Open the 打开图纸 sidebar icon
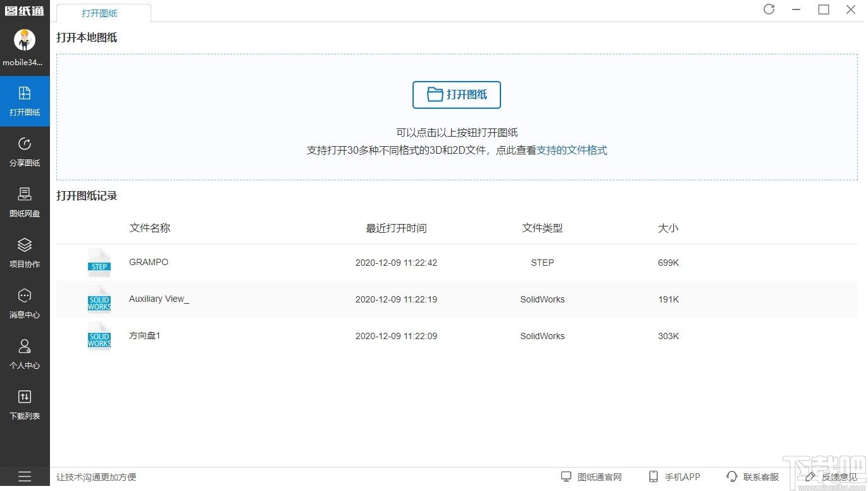 click(x=25, y=100)
